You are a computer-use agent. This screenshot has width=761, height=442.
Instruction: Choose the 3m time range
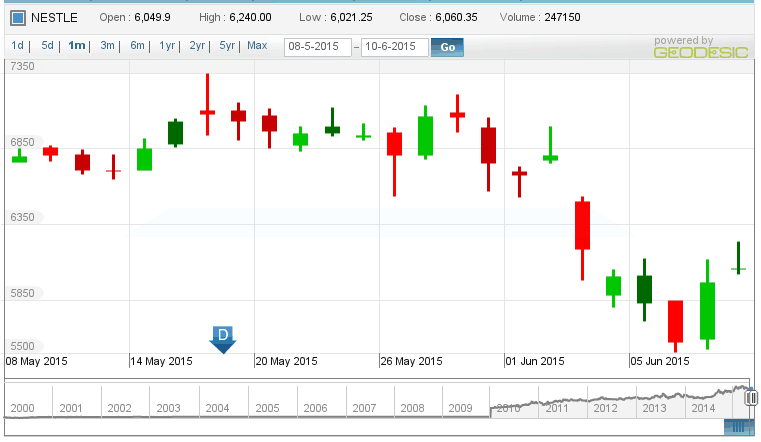coord(107,46)
